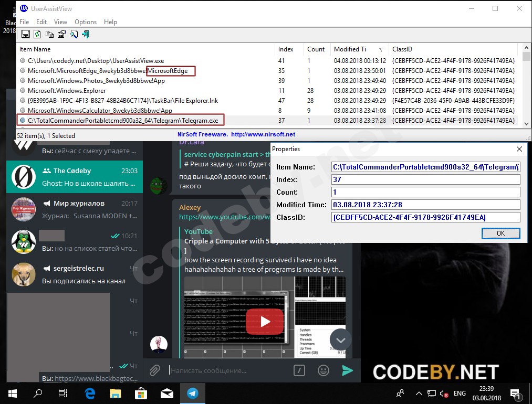Click the bot commands slash icon
Image resolution: width=532 pixels, height=404 pixels.
tap(299, 370)
